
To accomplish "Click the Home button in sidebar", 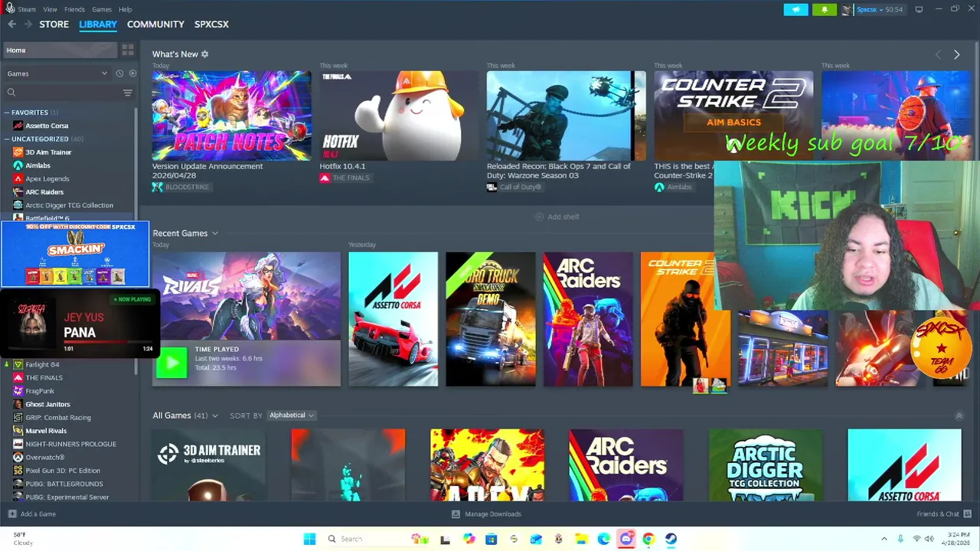I will [60, 51].
